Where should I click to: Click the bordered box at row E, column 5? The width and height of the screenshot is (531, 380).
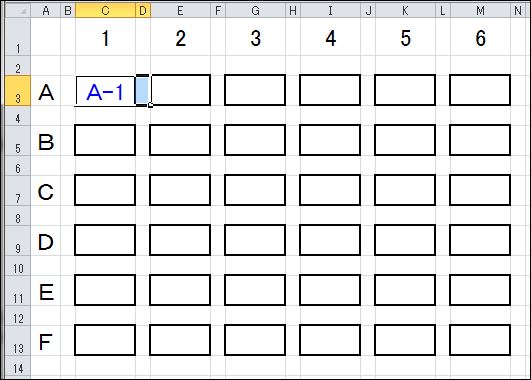point(405,290)
